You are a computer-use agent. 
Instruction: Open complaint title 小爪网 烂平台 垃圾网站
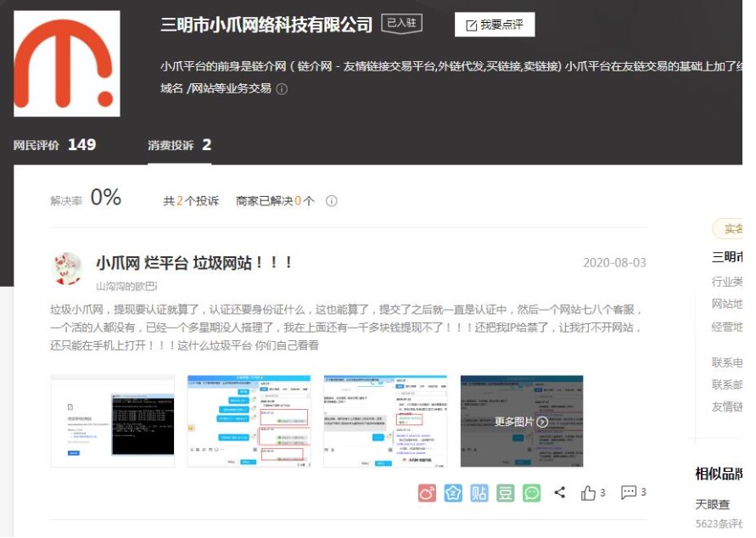194,262
